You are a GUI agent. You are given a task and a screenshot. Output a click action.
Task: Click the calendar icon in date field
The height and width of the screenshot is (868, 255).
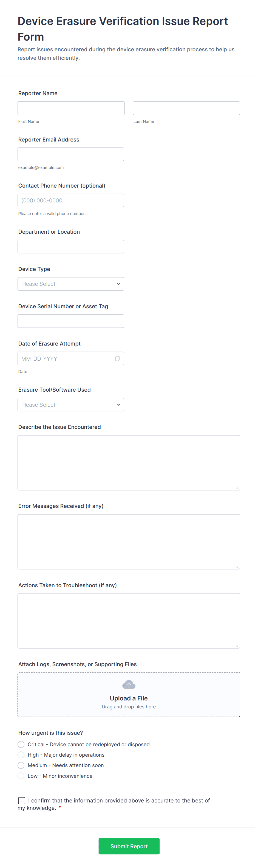(118, 358)
